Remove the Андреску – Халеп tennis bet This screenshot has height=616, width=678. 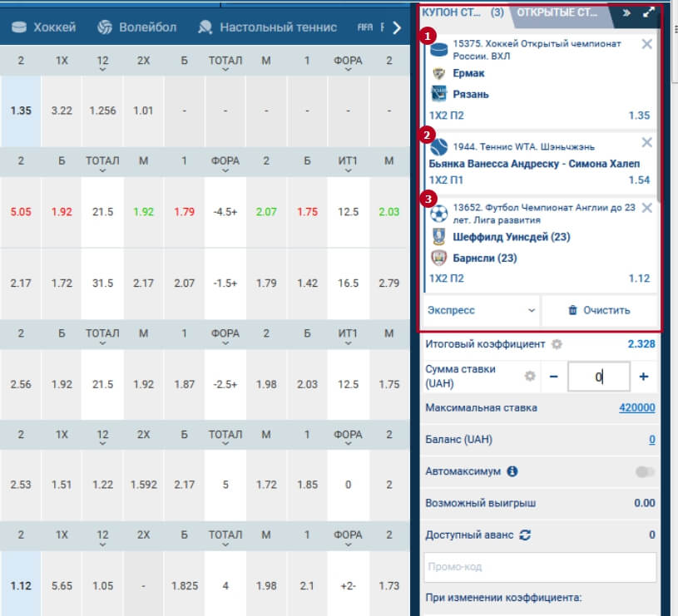pos(647,143)
